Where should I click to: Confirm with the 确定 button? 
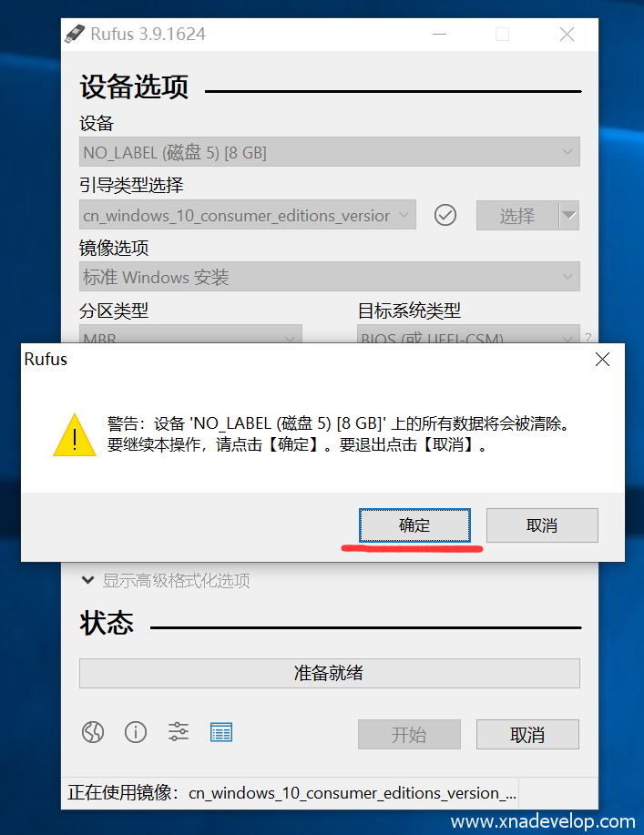point(414,525)
